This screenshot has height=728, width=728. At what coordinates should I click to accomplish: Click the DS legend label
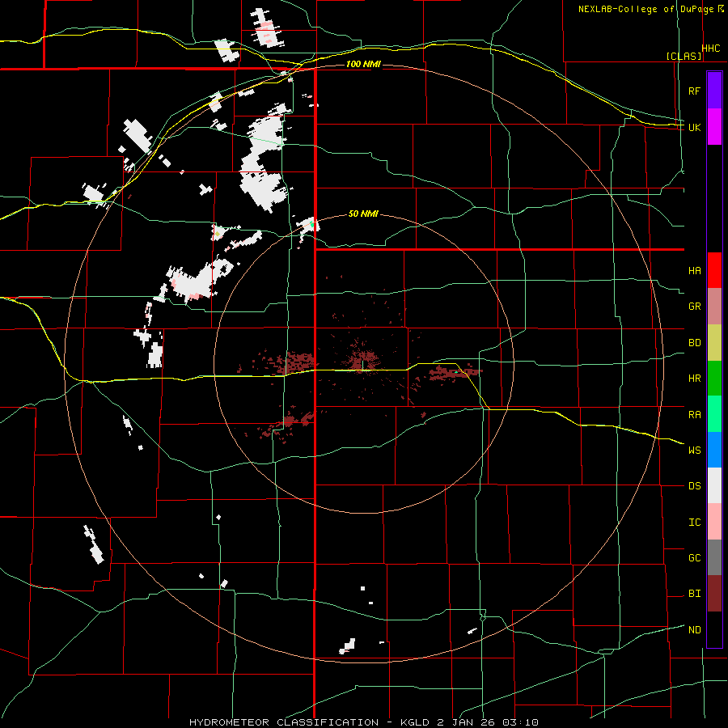coord(694,486)
